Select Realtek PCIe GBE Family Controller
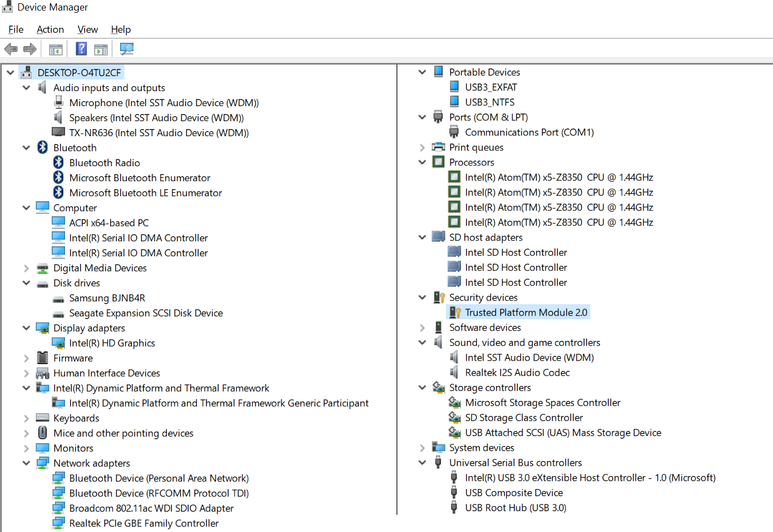 coord(144,523)
